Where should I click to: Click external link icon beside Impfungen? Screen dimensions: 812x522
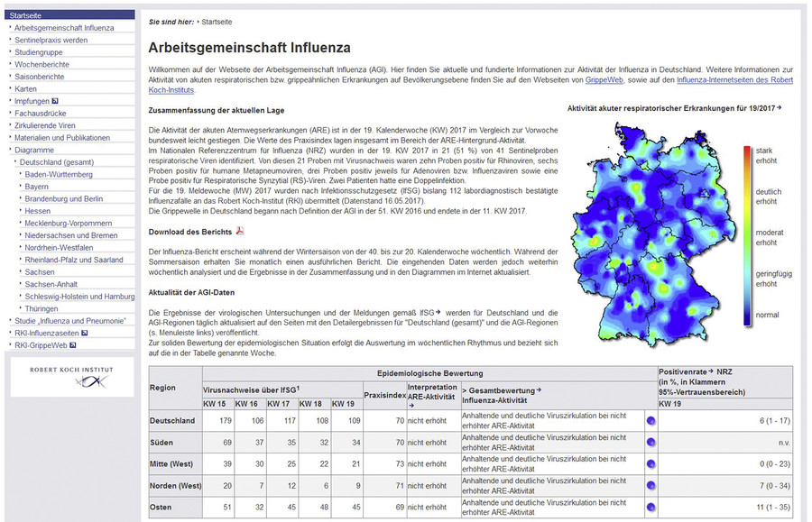[x=55, y=102]
